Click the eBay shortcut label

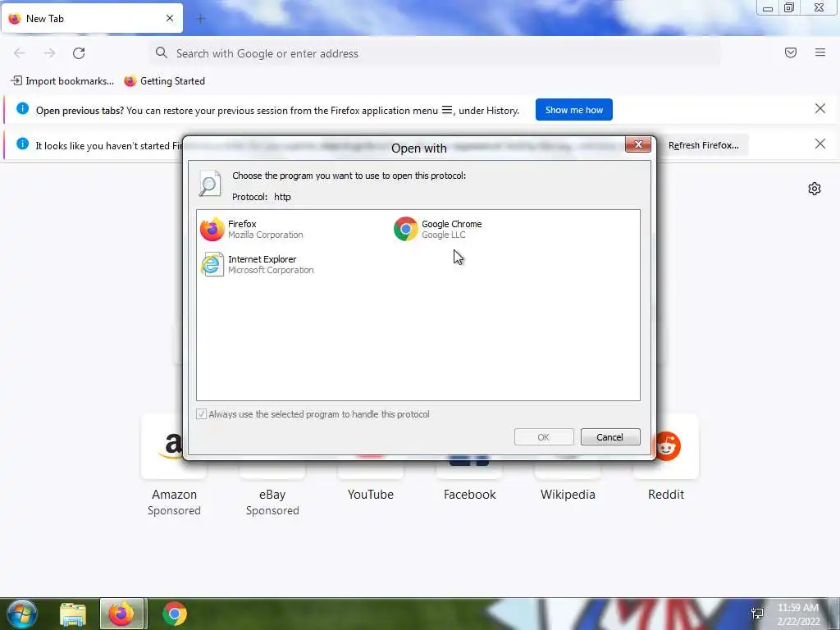pyautogui.click(x=272, y=495)
